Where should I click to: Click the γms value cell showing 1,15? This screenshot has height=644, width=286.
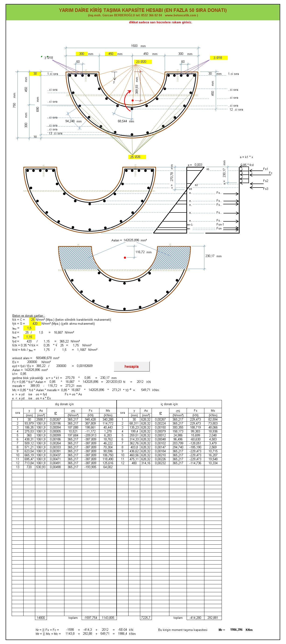[29, 337]
